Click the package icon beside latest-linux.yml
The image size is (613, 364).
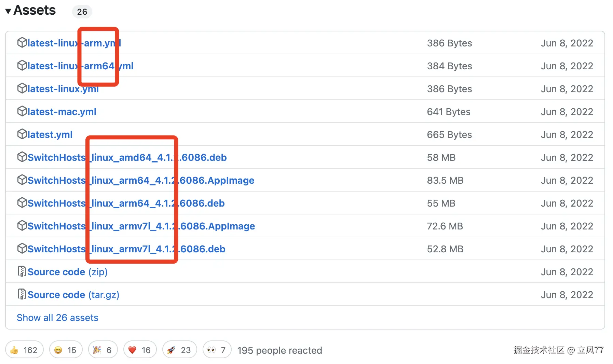(x=22, y=88)
